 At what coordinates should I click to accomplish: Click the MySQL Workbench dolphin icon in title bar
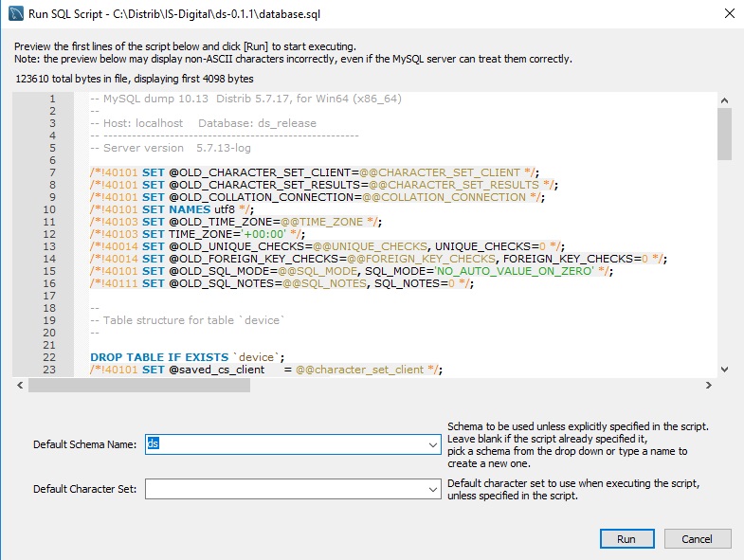[16, 13]
